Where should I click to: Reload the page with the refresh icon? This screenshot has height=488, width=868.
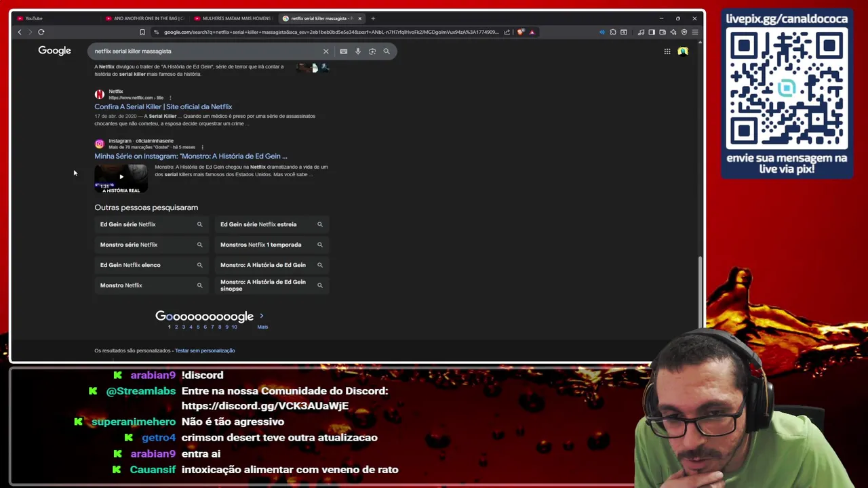41,32
